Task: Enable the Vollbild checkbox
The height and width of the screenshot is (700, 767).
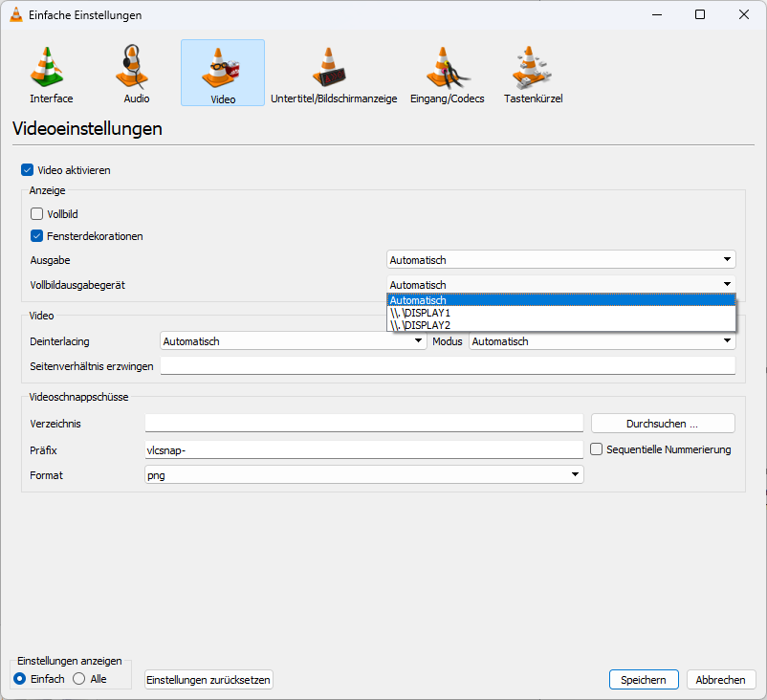Action: [x=36, y=214]
